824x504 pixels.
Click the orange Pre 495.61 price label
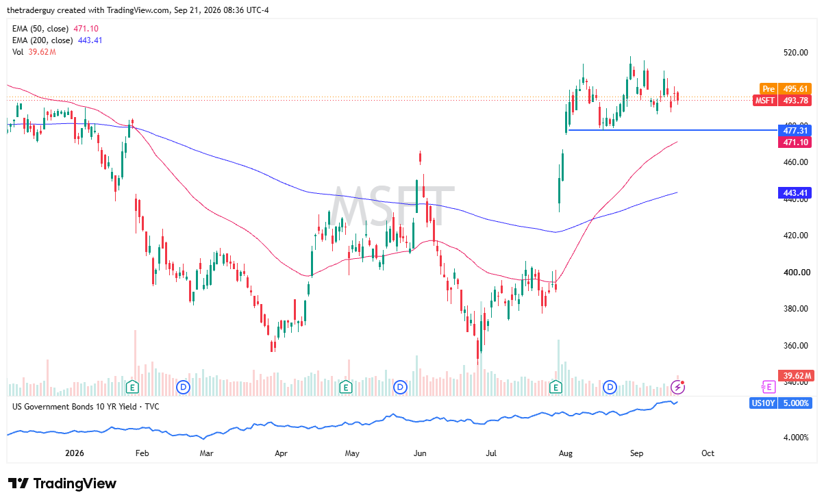point(786,89)
